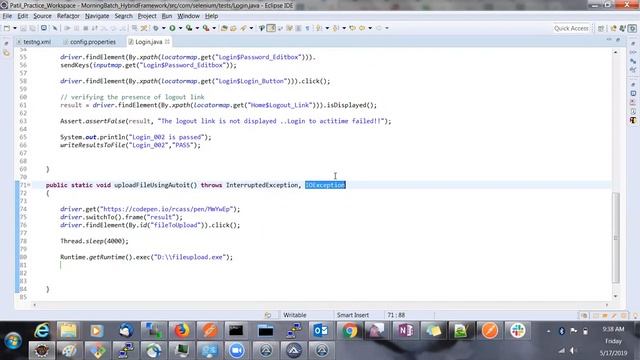Click the editor vertical scrollbar thumb
Viewport: 640px width, 360px height.
[x=616, y=237]
